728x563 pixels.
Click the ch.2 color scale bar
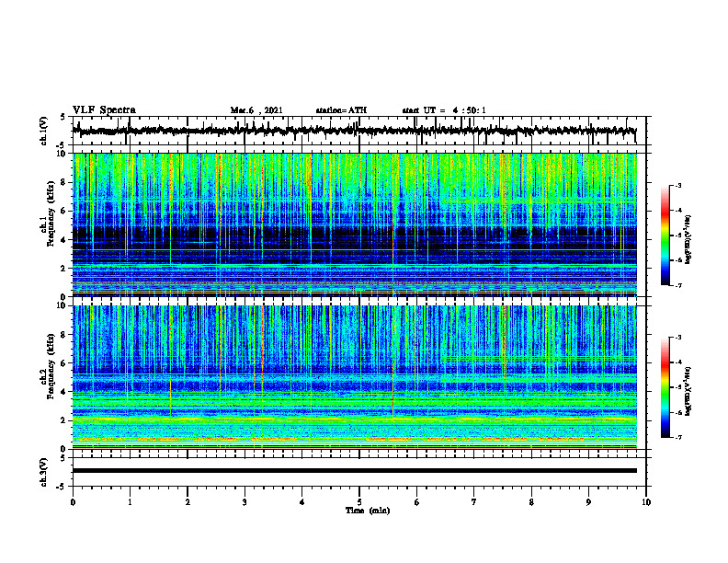tap(665, 387)
